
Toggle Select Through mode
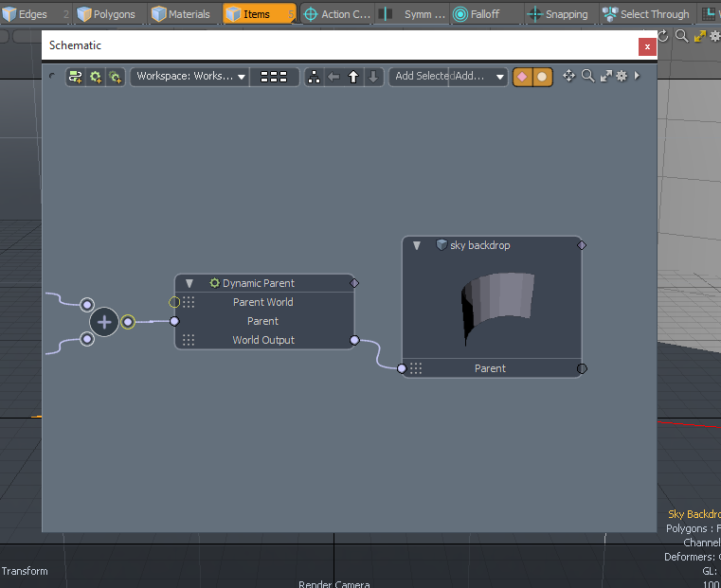(x=646, y=14)
